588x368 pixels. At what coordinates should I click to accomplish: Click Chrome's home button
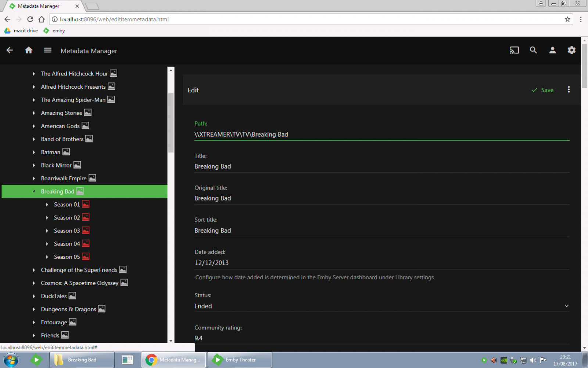(42, 19)
